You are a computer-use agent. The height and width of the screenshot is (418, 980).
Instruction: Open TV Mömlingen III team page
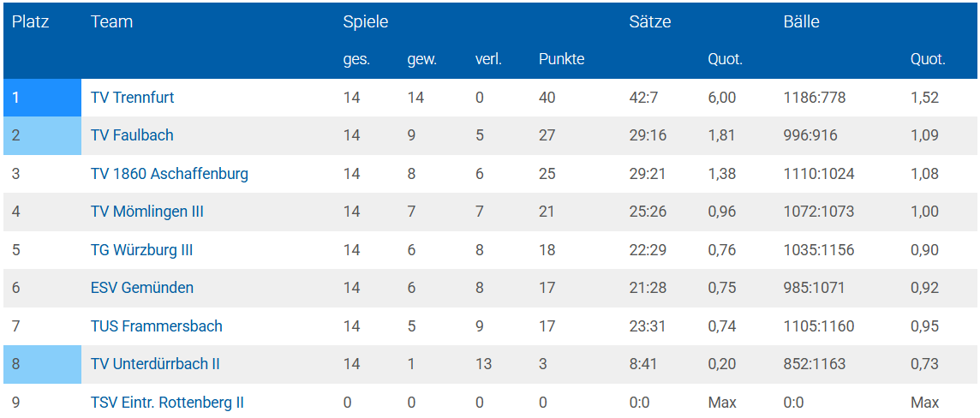pos(146,212)
